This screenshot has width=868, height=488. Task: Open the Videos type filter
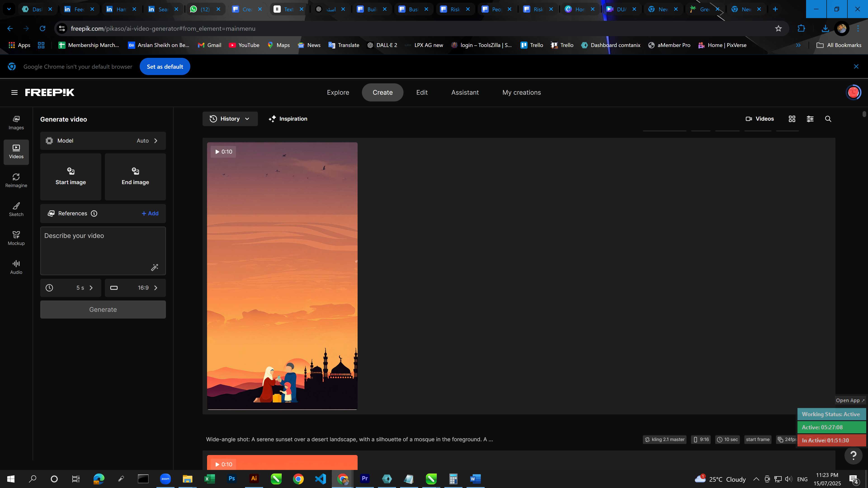coord(760,119)
